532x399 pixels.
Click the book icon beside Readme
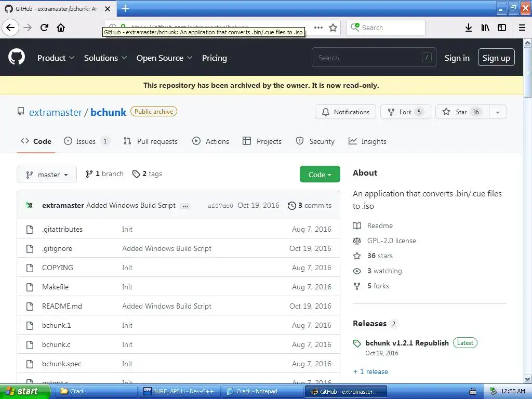[357, 225]
